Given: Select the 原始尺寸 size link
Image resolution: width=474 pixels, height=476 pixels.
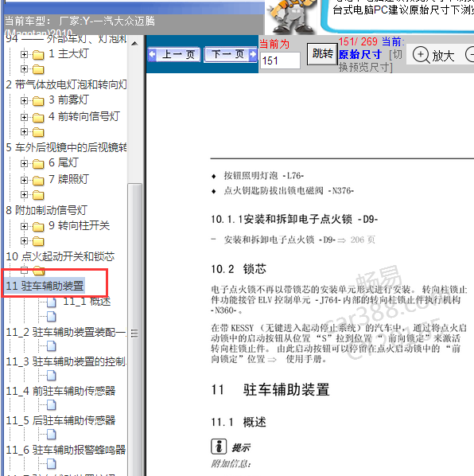Looking at the screenshot, I should tap(360, 55).
